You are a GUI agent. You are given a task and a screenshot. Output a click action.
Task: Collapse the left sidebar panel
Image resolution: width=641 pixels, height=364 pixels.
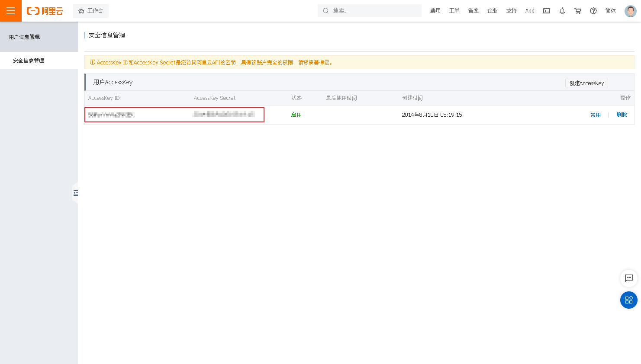click(75, 193)
